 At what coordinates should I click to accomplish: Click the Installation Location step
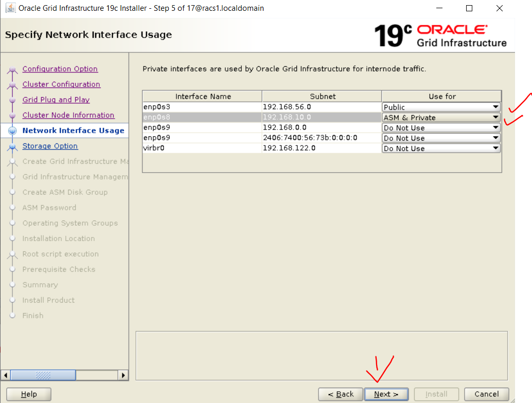[59, 239]
